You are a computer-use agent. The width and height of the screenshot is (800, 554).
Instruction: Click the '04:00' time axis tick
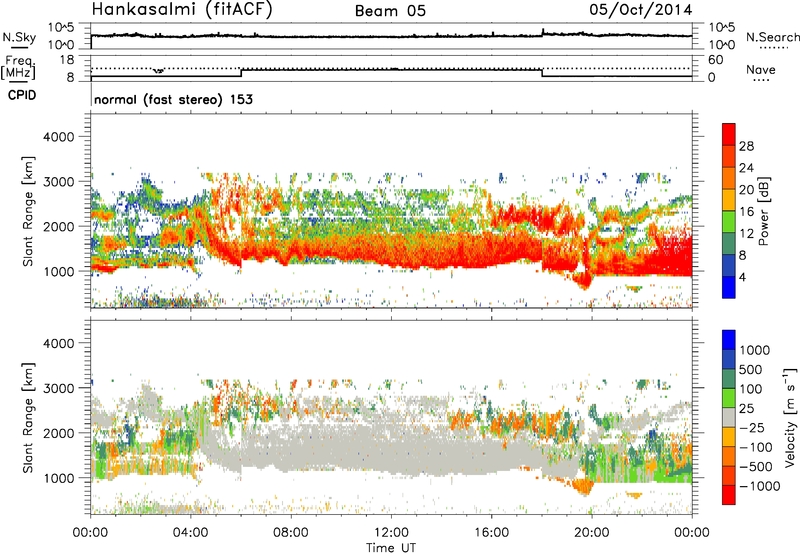191,533
